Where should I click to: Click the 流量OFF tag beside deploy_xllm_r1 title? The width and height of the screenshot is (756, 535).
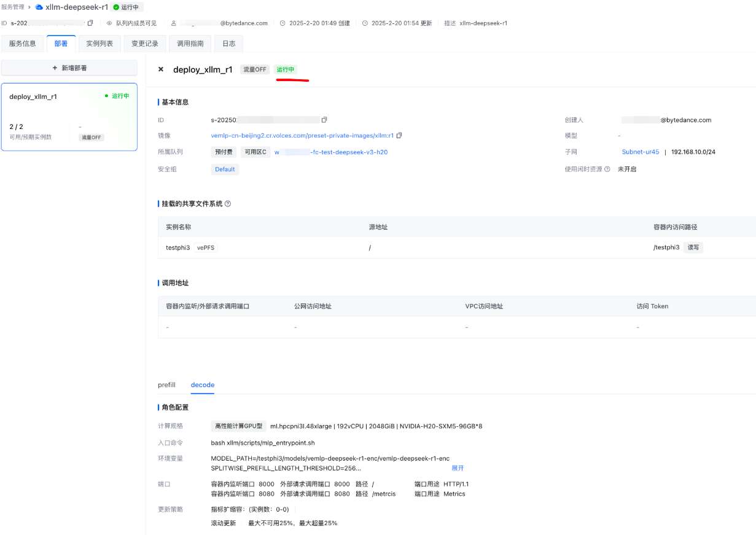click(x=255, y=69)
